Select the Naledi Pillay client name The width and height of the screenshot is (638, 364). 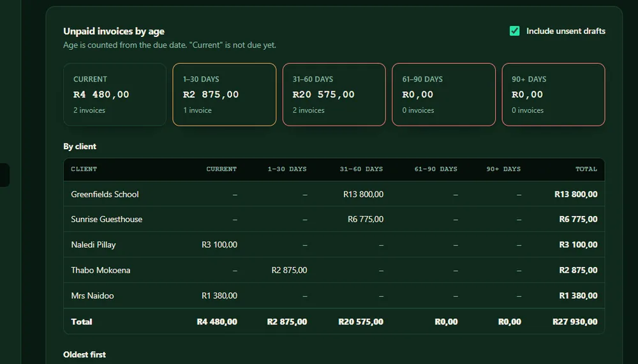click(x=93, y=245)
